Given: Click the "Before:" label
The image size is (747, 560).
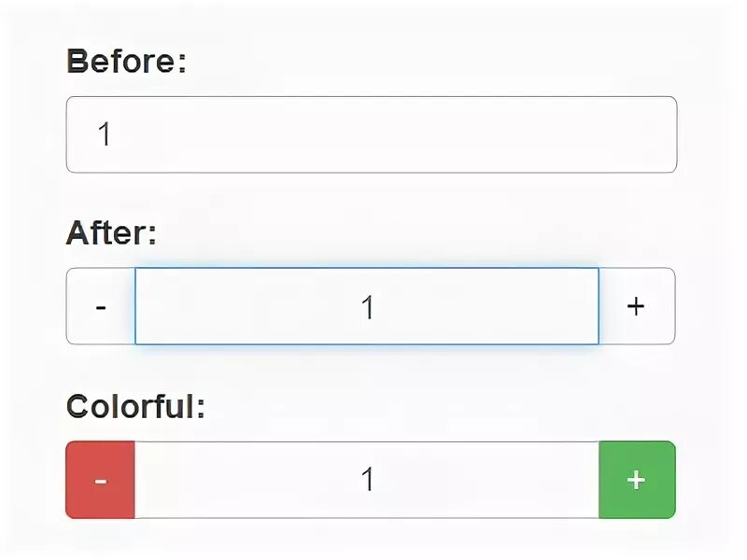Looking at the screenshot, I should 127,62.
